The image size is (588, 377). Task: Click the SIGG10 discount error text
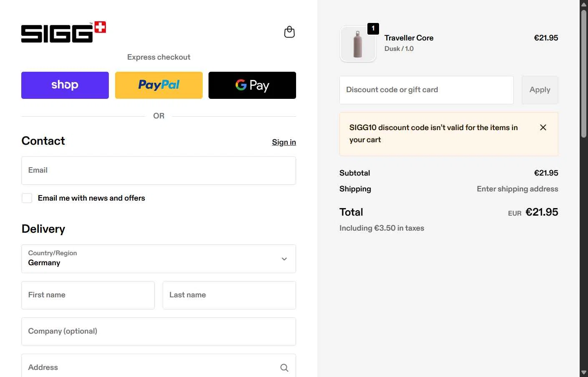pyautogui.click(x=434, y=134)
